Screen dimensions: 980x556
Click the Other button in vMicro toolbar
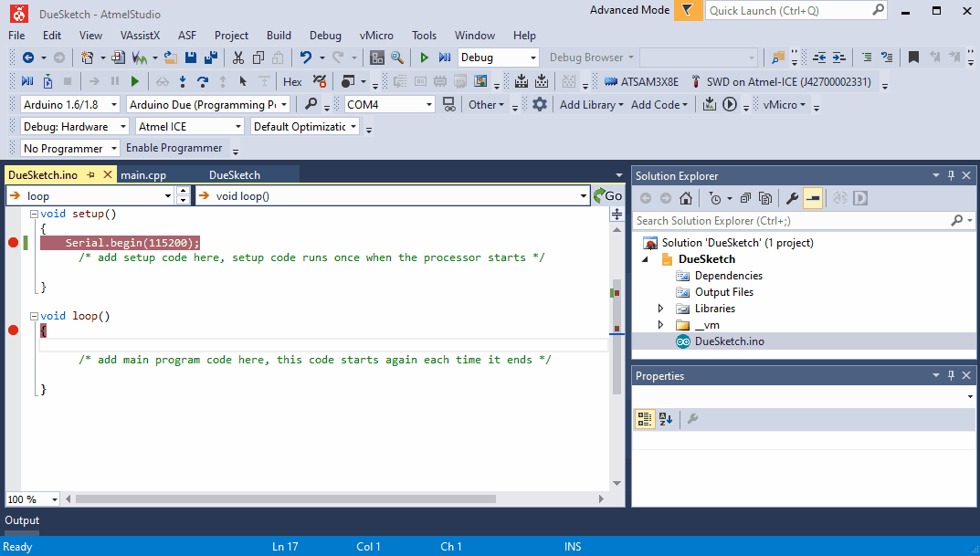click(486, 104)
